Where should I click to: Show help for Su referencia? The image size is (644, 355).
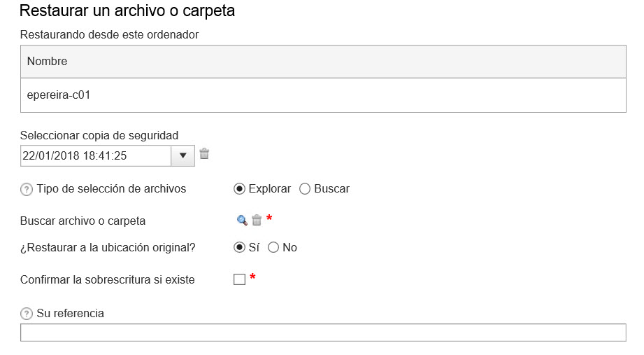(x=27, y=314)
